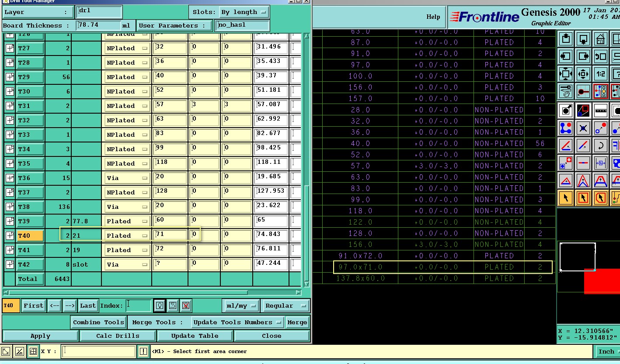Open the T27 NPlated type dropdown
Image resolution: width=620 pixels, height=364 pixels.
pos(127,48)
